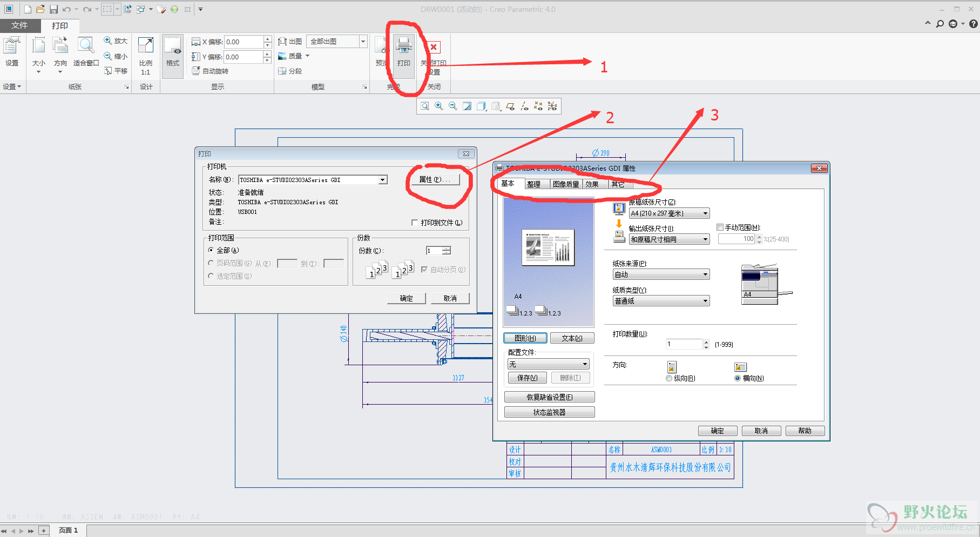Click the 状态监视器 status monitor button

tap(550, 412)
